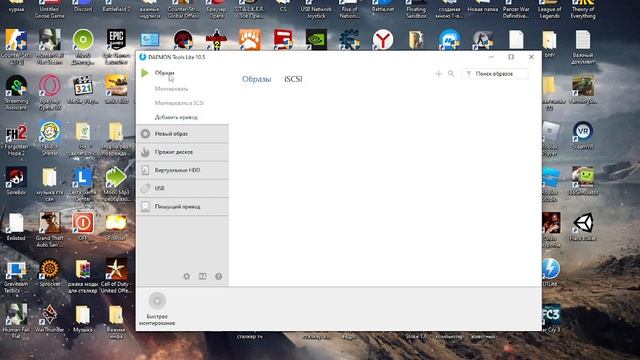Select the Gravteam Tactics desktop icon
This screenshot has height=360, width=640.
[x=16, y=276]
